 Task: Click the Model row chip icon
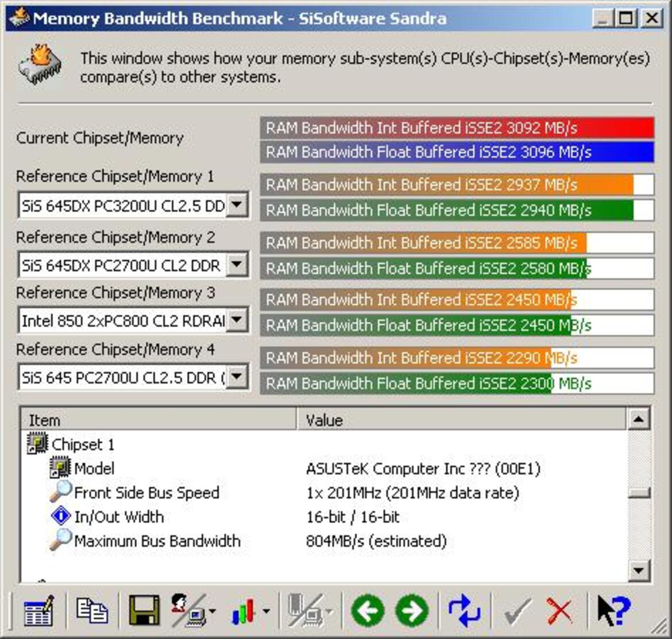tap(60, 467)
